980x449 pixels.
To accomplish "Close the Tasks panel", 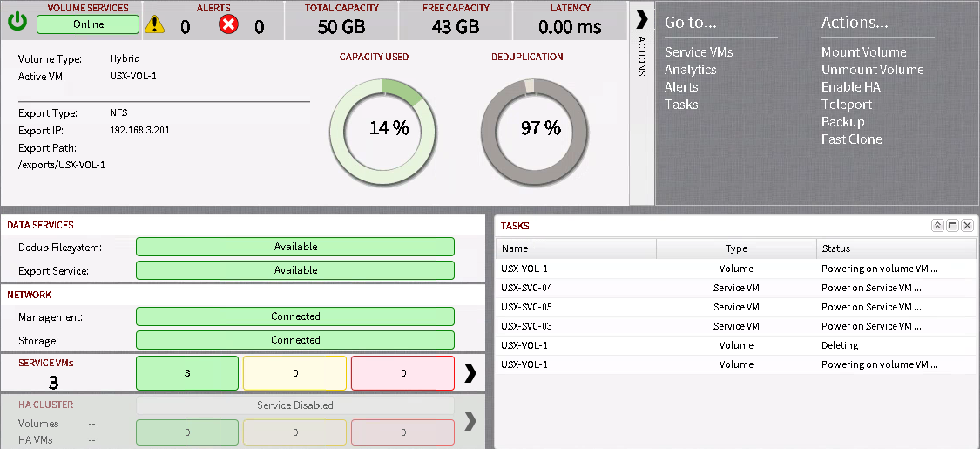I will pyautogui.click(x=967, y=225).
